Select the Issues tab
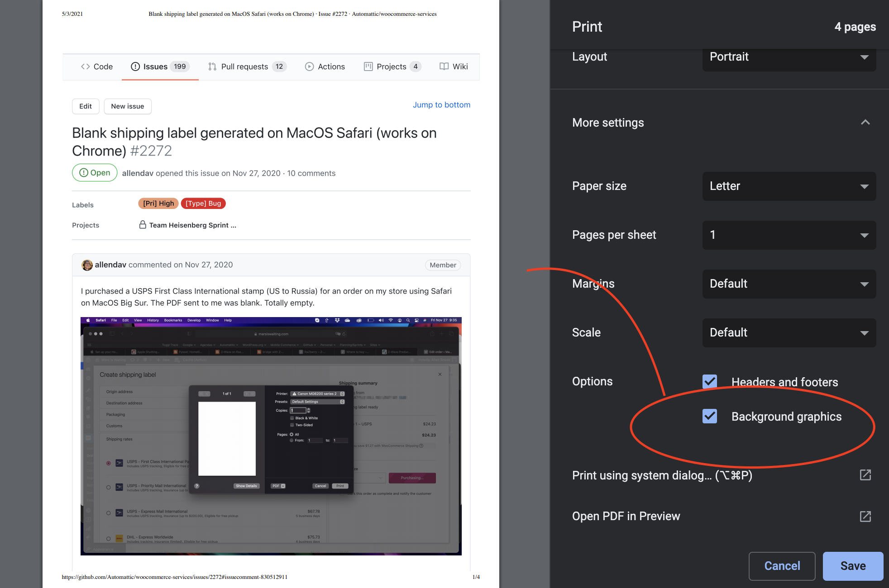 (160, 66)
